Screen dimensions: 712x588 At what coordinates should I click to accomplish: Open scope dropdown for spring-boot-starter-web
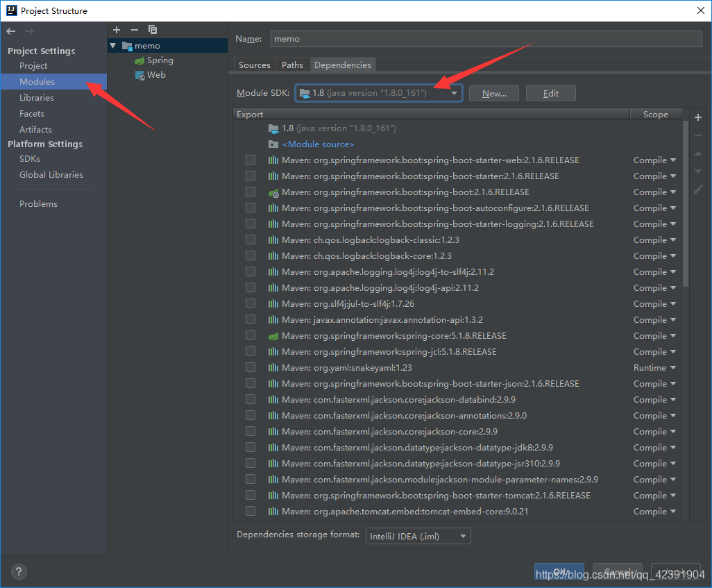tap(654, 160)
